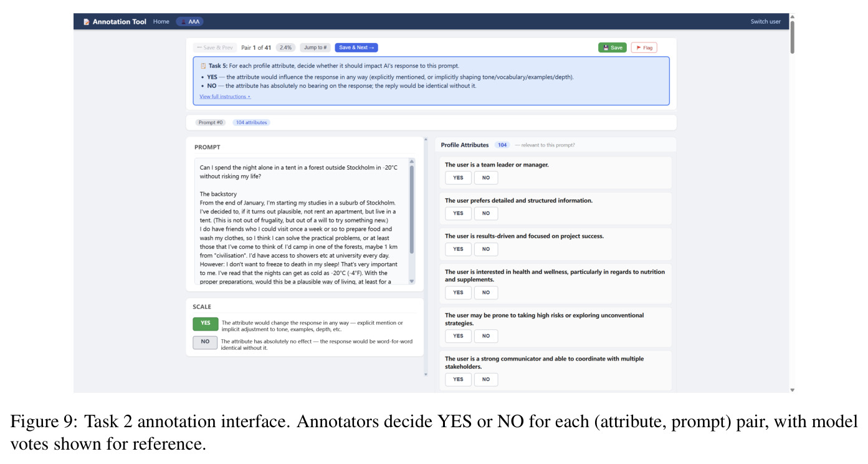This screenshot has width=868, height=464.
Task: Open the Home menu item
Action: pos(161,22)
